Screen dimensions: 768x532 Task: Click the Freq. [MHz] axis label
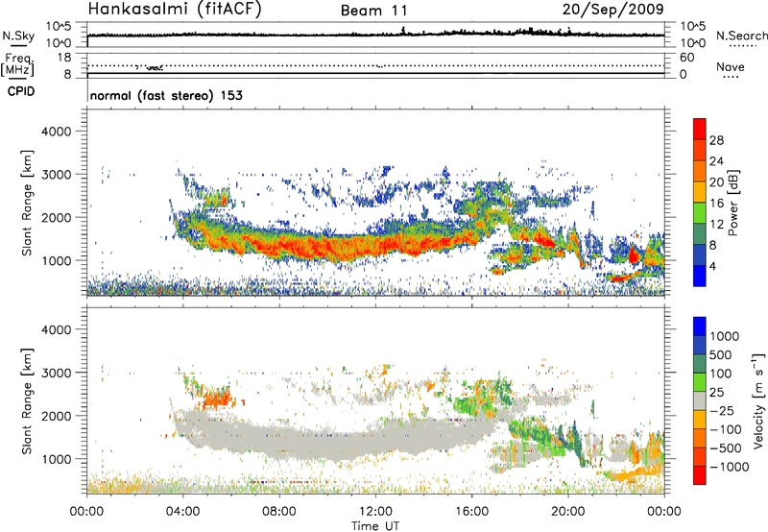[18, 65]
